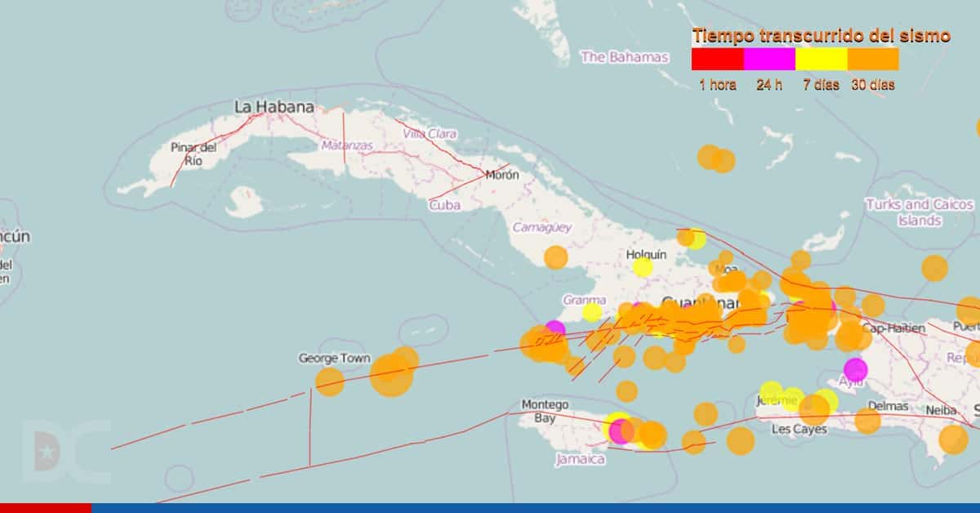Select the yellow quake marker below Holguín
The image size is (980, 513).
pyautogui.click(x=643, y=267)
